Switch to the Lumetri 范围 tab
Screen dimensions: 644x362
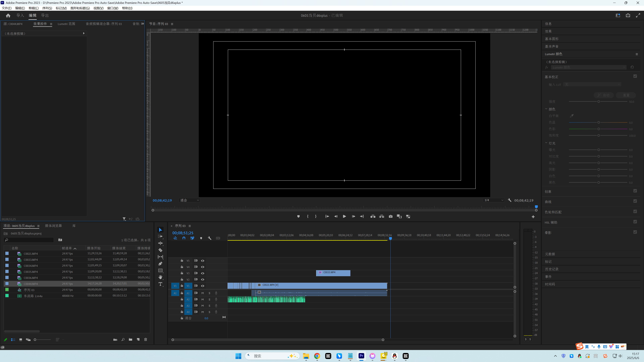click(x=66, y=24)
